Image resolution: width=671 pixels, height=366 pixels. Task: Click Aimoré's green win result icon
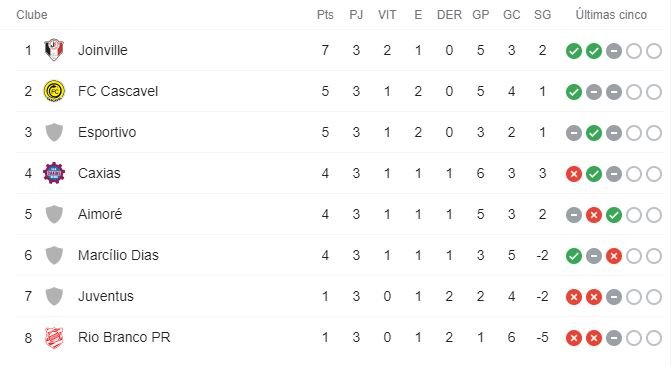coord(614,215)
